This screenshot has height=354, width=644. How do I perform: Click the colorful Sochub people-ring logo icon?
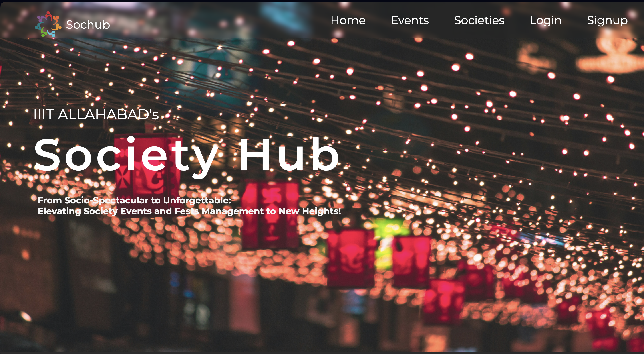[48, 24]
